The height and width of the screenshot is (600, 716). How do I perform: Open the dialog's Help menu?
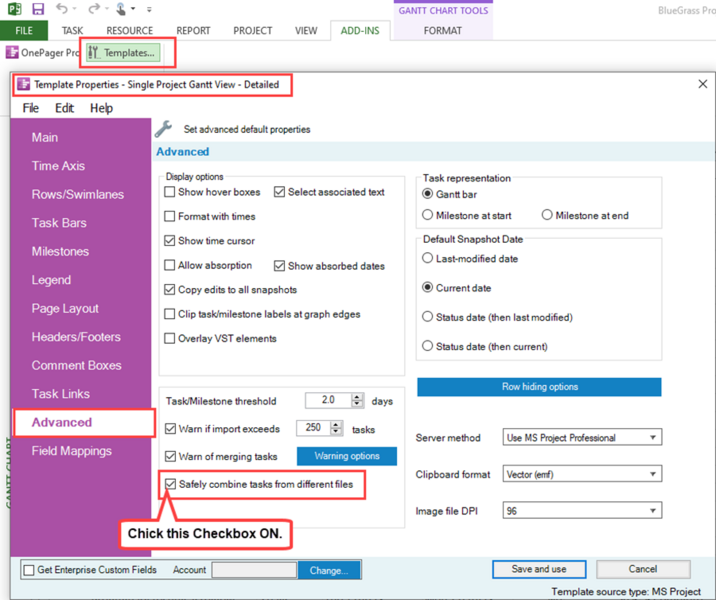pyautogui.click(x=101, y=108)
